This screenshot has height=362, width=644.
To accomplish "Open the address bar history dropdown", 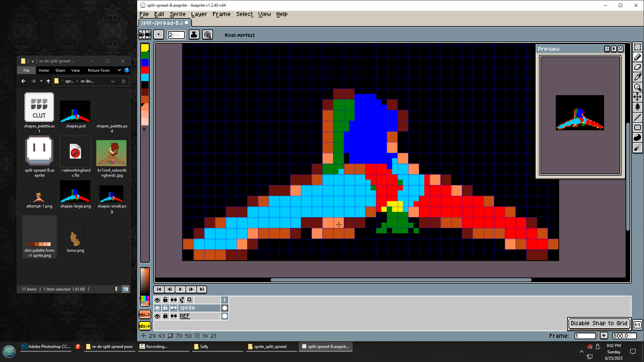I will point(113,81).
